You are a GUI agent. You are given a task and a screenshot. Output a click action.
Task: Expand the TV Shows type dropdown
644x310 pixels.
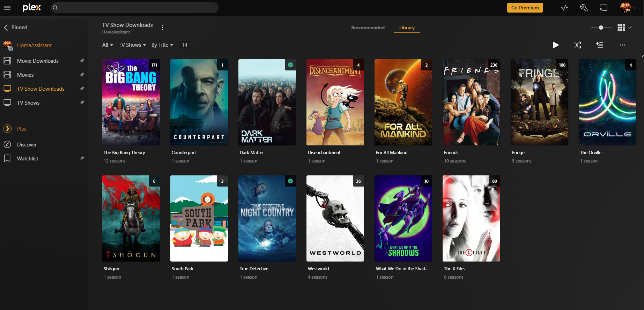pos(132,45)
